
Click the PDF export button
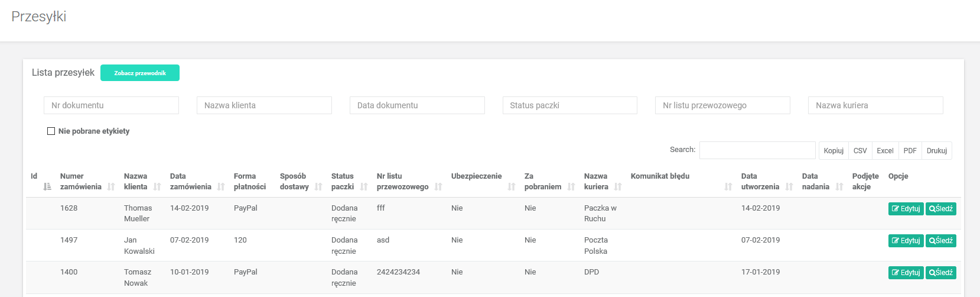click(x=910, y=151)
